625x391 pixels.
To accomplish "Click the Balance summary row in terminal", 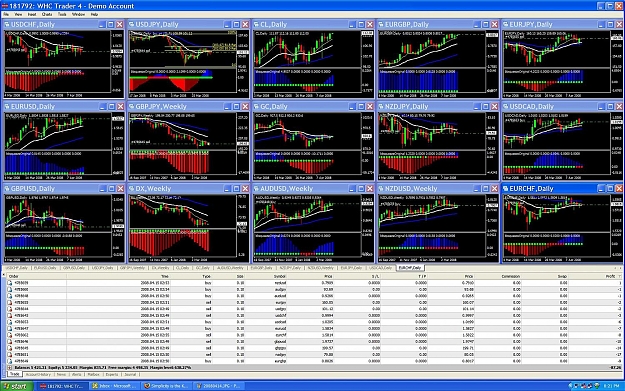I will 315,367.
